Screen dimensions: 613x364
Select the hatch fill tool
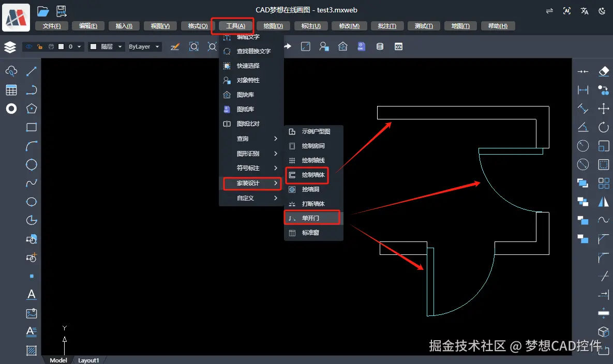pyautogui.click(x=31, y=351)
